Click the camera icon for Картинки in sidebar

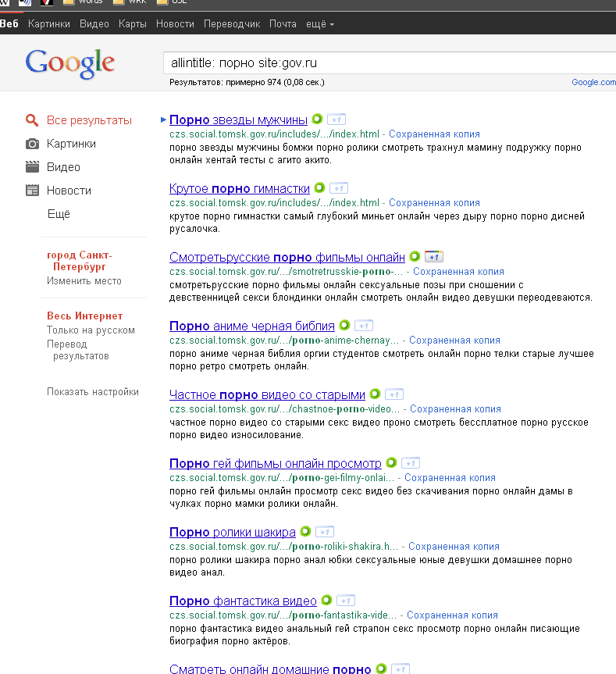(32, 144)
